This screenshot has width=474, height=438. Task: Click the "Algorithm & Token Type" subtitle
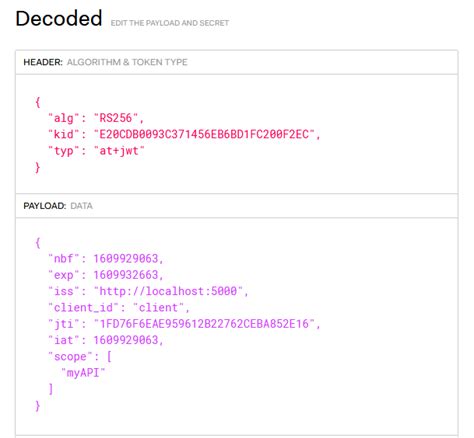pyautogui.click(x=127, y=62)
